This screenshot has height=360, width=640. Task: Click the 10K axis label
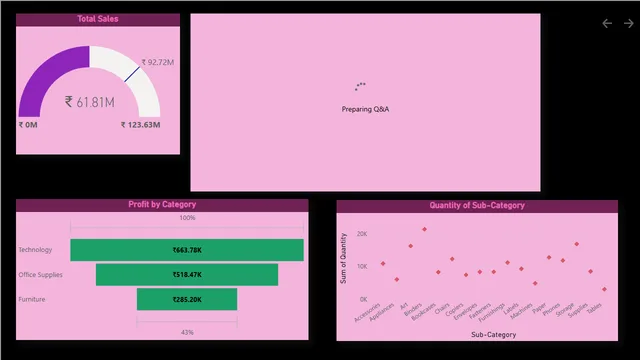click(x=362, y=267)
